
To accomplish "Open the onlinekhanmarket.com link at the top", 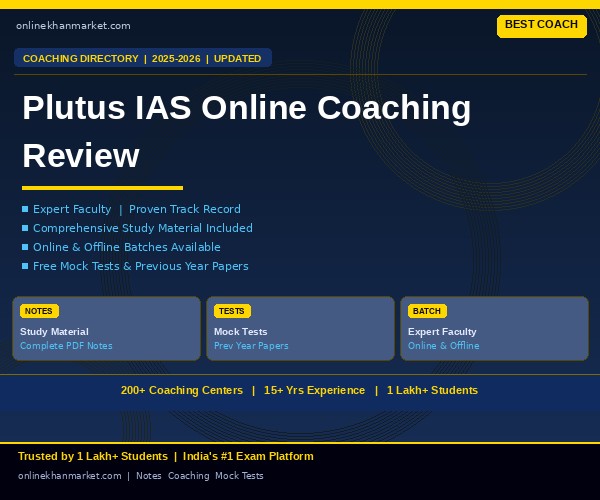I will (x=73, y=26).
